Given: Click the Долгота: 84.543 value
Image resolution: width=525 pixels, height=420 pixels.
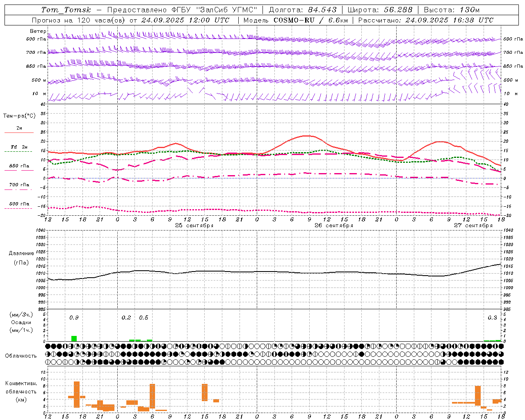Looking at the screenshot, I should [303, 10].
